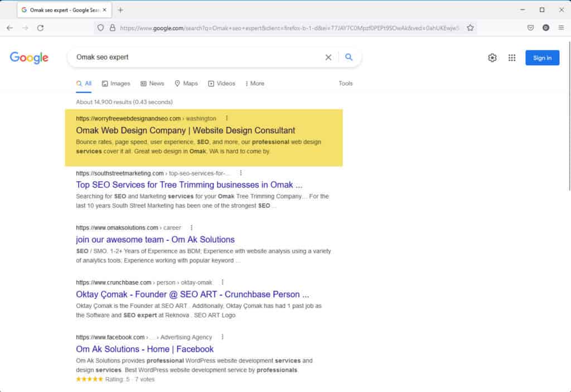Switch to the News tab
This screenshot has height=392, width=571.
[152, 84]
